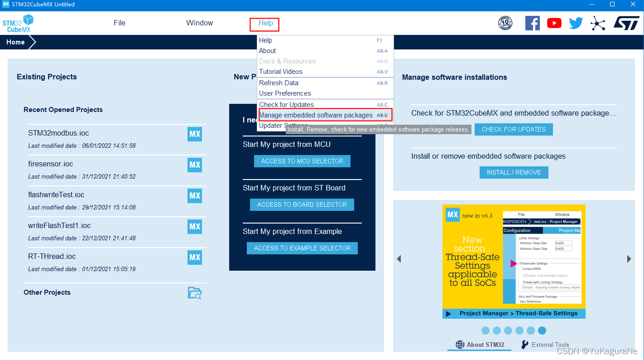Open STM32modbus.ioc via its MX icon
The image size is (644, 360).
(x=195, y=134)
